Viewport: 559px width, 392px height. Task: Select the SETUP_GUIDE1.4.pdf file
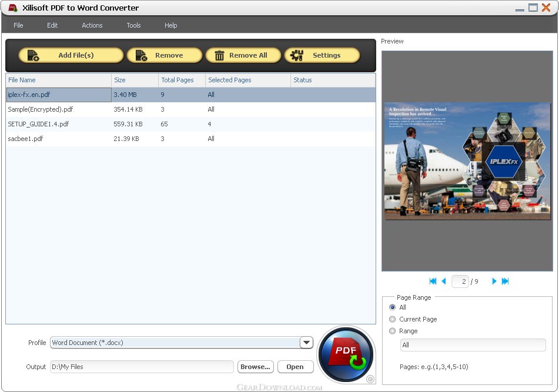tap(38, 124)
